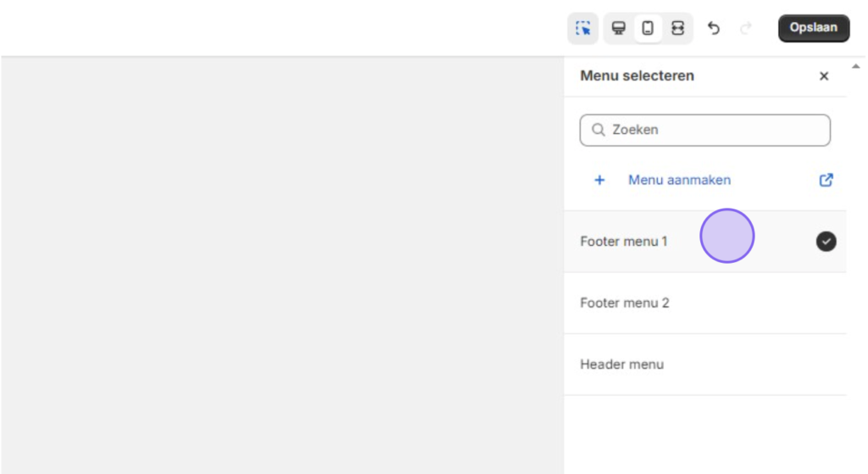Click the magnifier icon in search field
Viewport: 868px width, 474px height.
click(x=598, y=130)
